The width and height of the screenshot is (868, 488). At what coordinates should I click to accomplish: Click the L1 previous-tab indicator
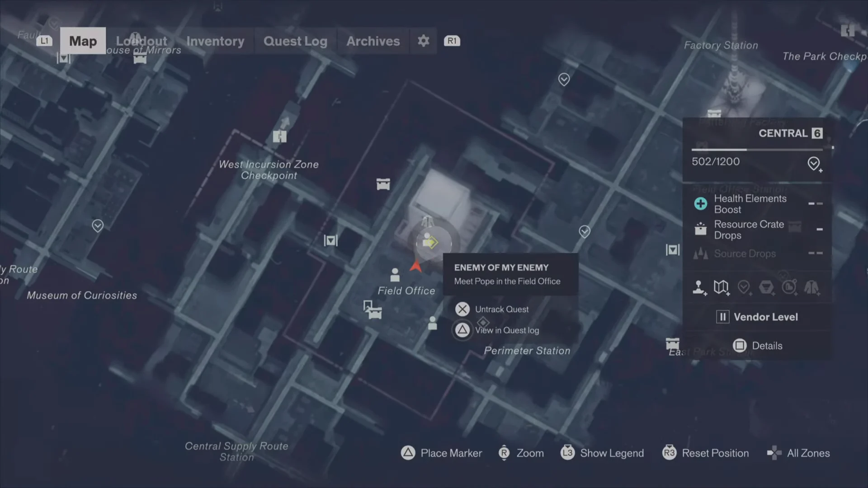point(44,41)
